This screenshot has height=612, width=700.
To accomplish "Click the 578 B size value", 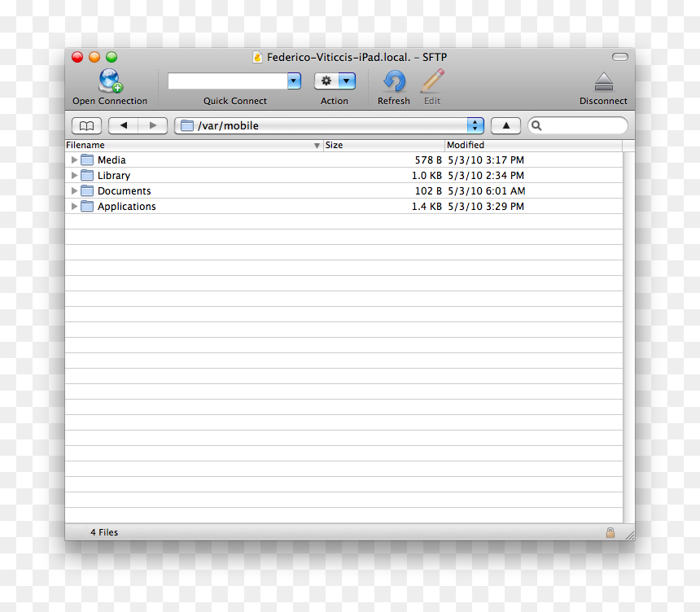I will point(428,160).
